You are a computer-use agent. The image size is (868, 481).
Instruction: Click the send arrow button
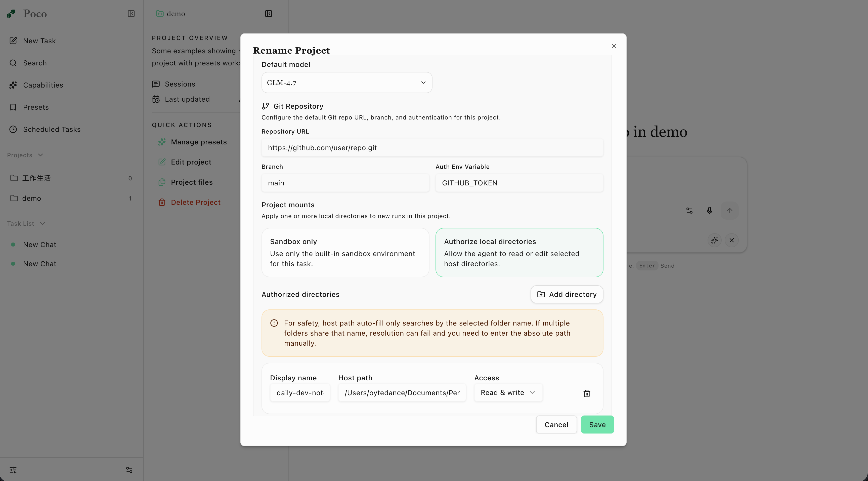click(x=729, y=211)
